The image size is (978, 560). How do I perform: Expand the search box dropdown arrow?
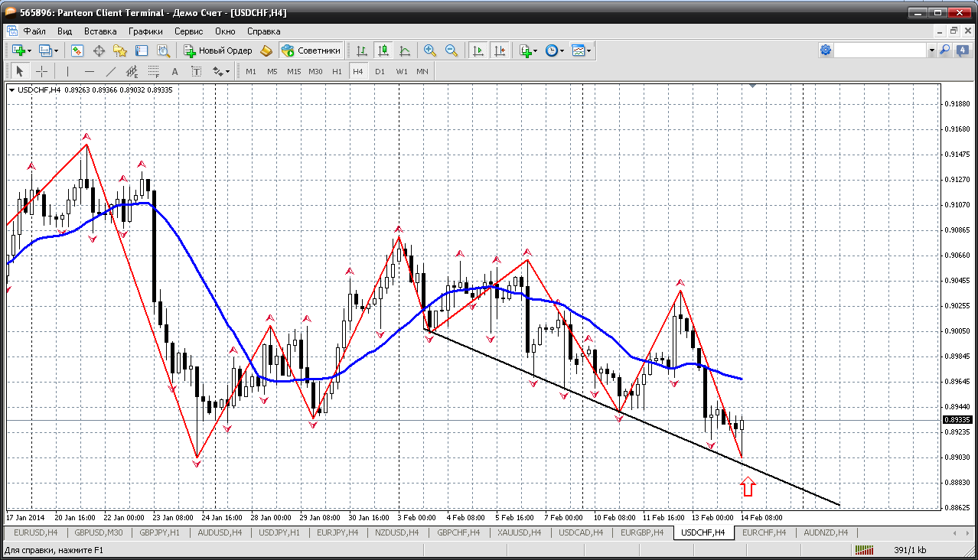coord(932,50)
